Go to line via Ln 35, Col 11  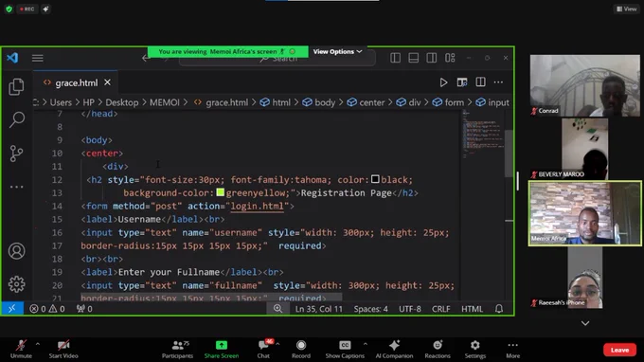[319, 309]
